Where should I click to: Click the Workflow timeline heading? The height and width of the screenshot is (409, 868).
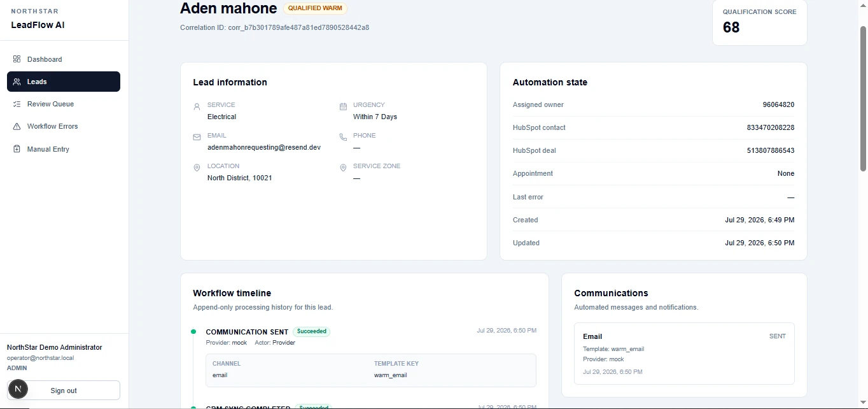coord(232,293)
